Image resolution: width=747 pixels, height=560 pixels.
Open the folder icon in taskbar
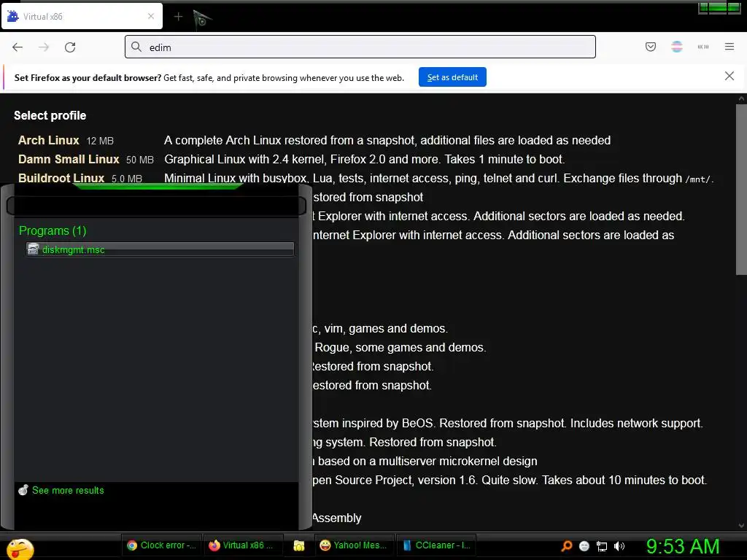point(299,545)
